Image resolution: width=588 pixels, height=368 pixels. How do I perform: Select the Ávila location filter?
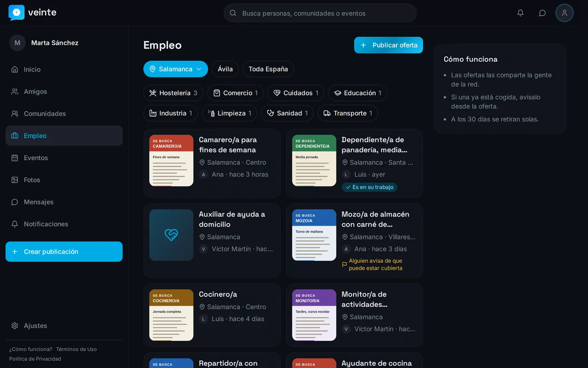pyautogui.click(x=225, y=69)
